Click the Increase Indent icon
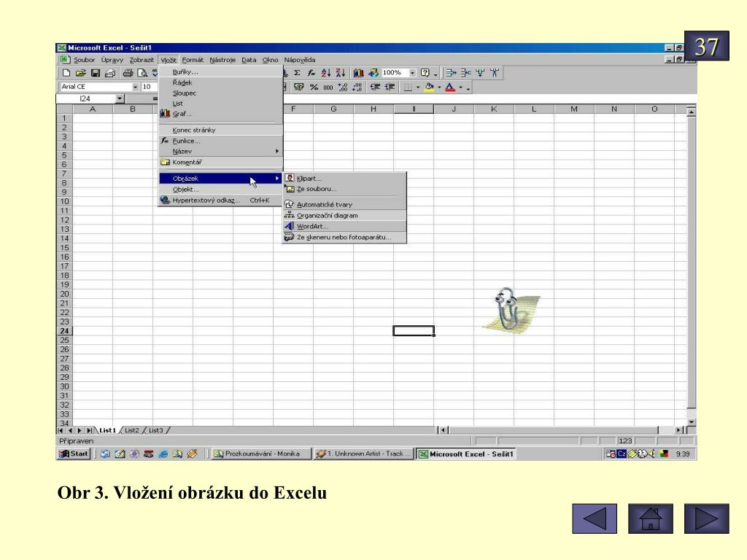The width and height of the screenshot is (747, 560). tap(390, 87)
